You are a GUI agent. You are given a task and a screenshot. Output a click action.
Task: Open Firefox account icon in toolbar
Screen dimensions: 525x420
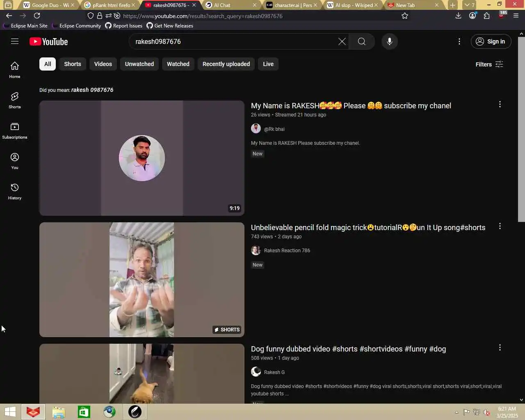pyautogui.click(x=472, y=16)
